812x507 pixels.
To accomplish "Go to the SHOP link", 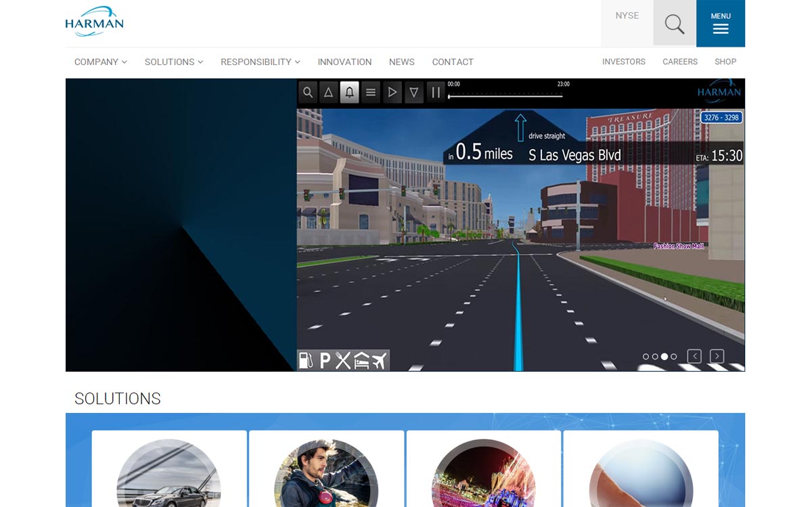I will [725, 62].
